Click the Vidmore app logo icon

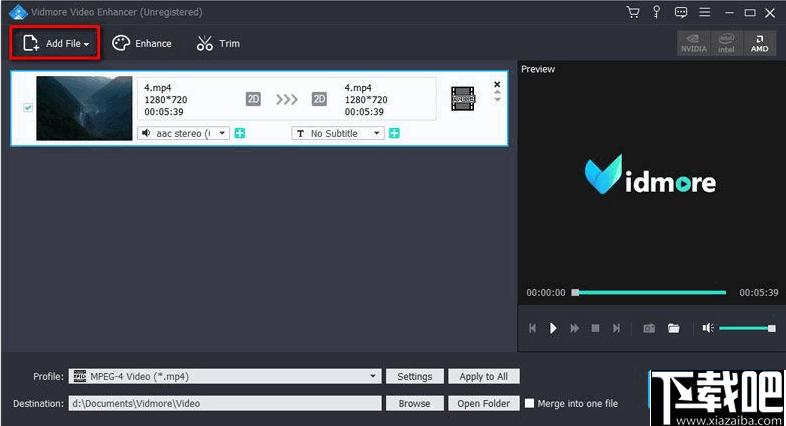tap(18, 12)
